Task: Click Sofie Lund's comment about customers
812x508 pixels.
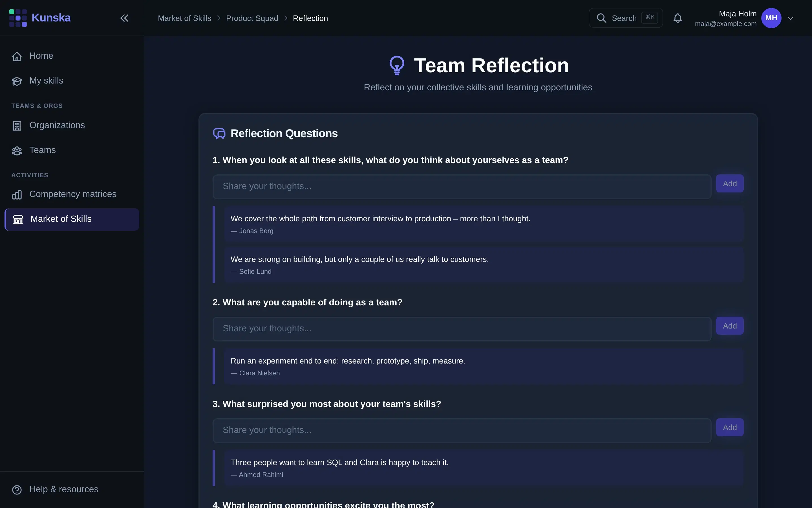Action: point(484,265)
